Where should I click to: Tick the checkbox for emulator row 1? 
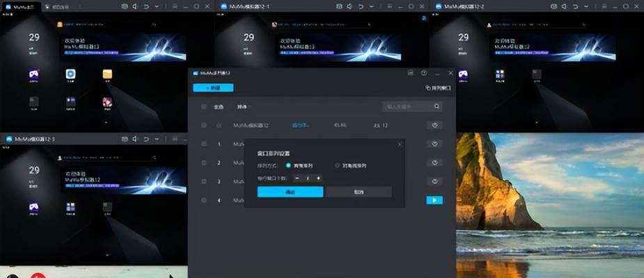click(204, 144)
